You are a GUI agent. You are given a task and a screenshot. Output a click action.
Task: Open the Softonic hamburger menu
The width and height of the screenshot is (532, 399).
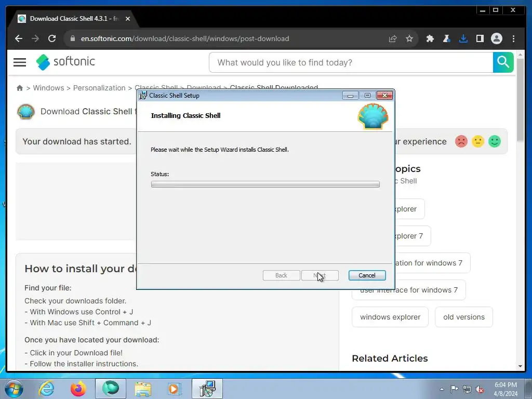(x=20, y=62)
